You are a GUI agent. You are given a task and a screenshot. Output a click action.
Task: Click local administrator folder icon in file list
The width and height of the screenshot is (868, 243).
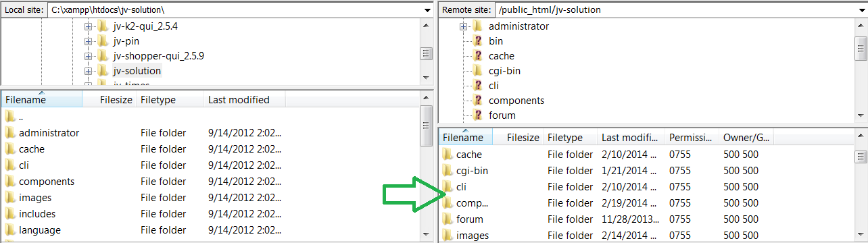click(x=9, y=133)
